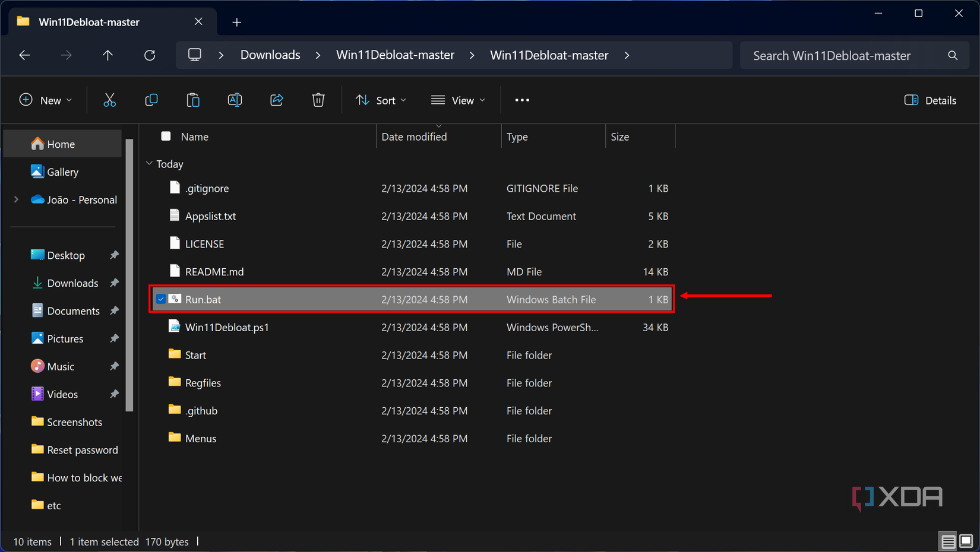Click the Share icon
The height and width of the screenshot is (552, 980).
[x=277, y=100]
